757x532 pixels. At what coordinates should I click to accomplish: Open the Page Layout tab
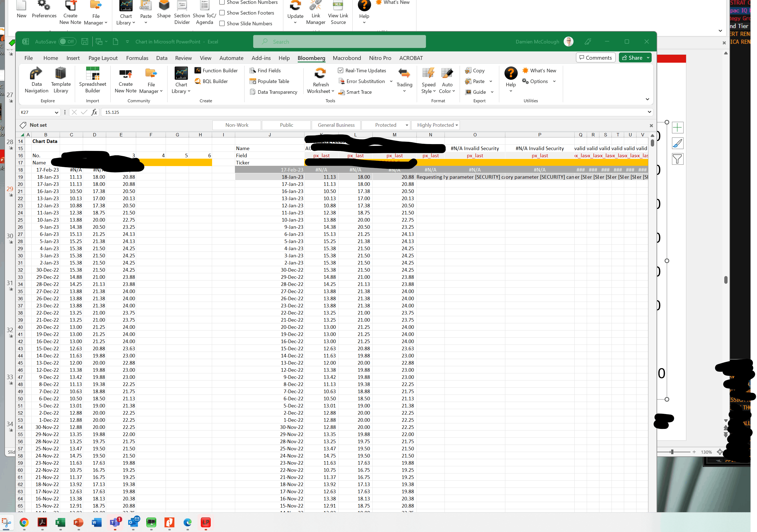tap(103, 58)
